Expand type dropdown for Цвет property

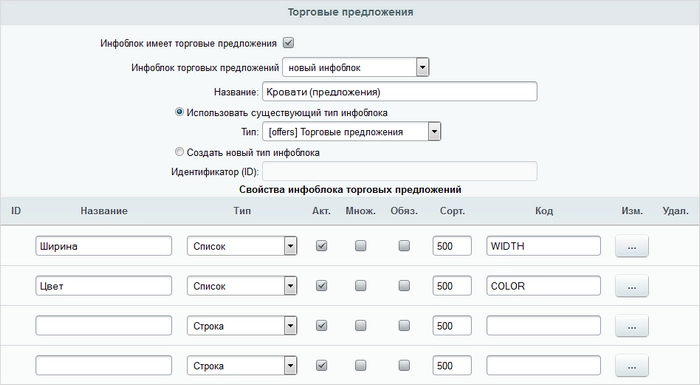(242, 286)
